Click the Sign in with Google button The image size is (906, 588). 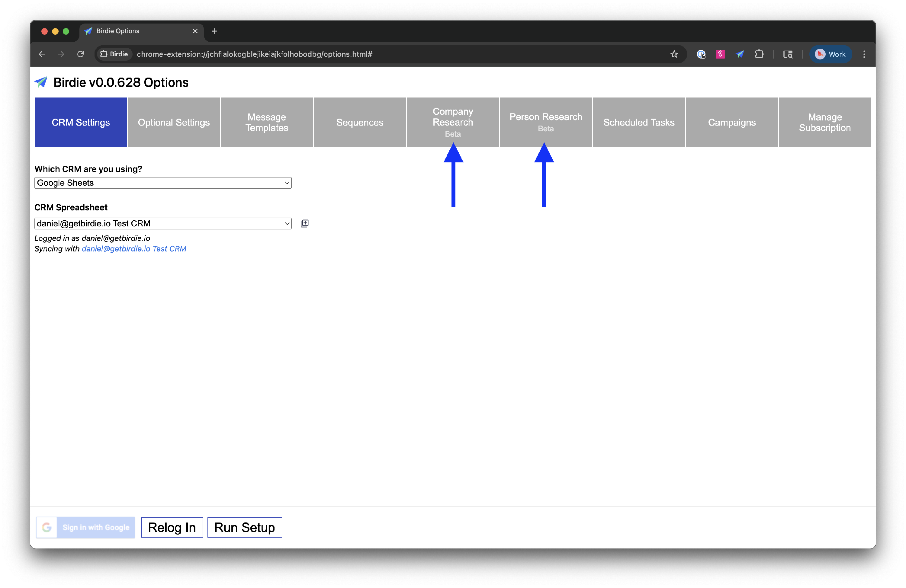86,528
